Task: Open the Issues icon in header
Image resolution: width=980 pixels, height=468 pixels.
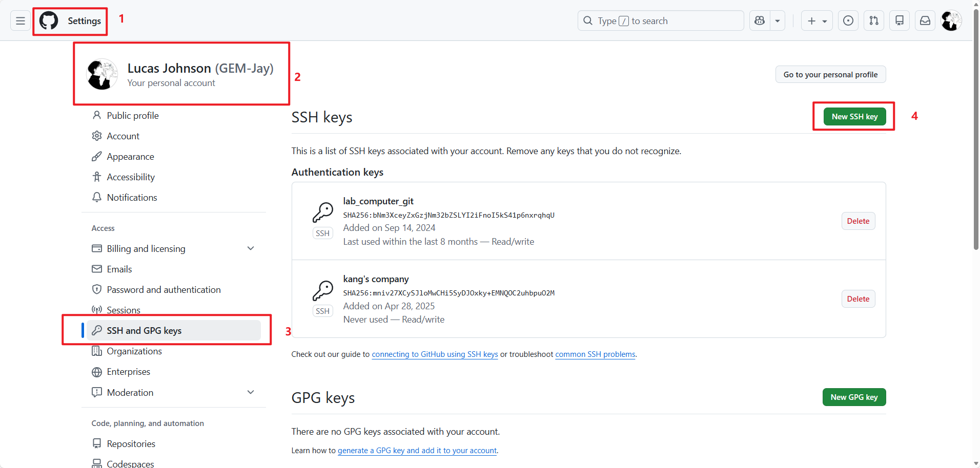Action: point(848,21)
